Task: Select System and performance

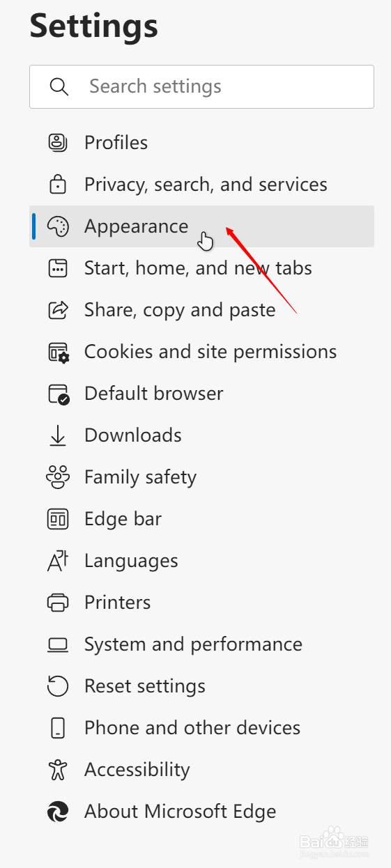Action: 202,644
